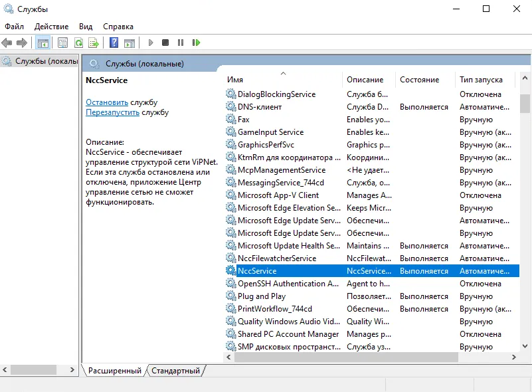Image resolution: width=532 pixels, height=392 pixels.
Task: Select Quality Windows Audio Vid... row
Action: [372, 321]
